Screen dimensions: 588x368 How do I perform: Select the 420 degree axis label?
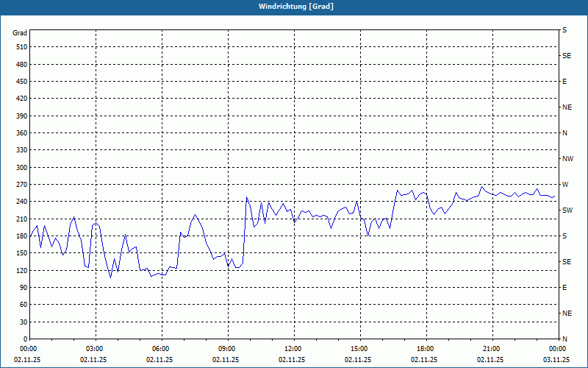22,99
